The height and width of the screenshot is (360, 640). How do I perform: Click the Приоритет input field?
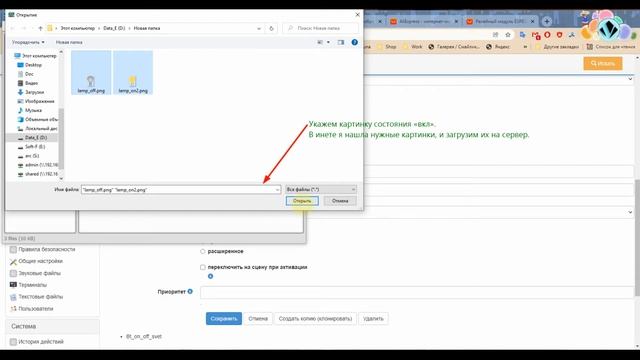417,292
